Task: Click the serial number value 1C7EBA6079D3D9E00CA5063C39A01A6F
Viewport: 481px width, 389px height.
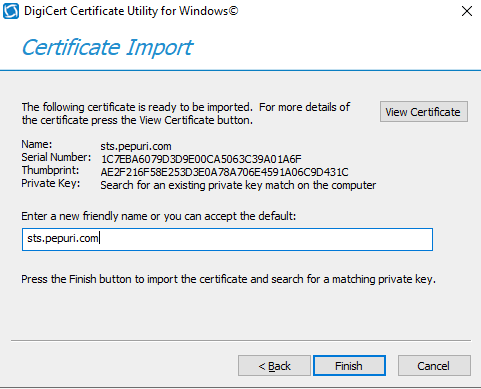Action: pyautogui.click(x=201, y=159)
